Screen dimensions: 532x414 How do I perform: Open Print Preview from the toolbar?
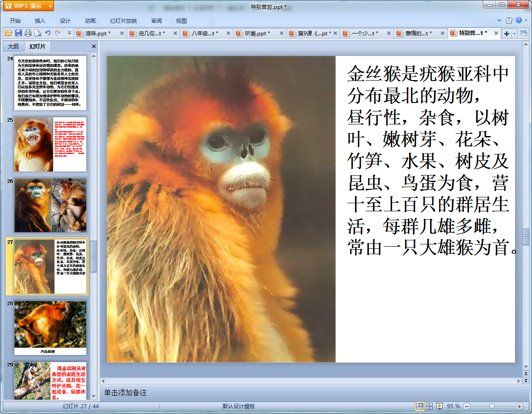[x=38, y=33]
